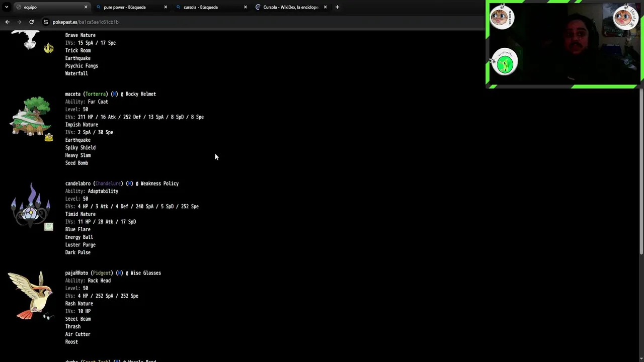Click the Blue Flare move
The image size is (644, 362).
(x=78, y=229)
